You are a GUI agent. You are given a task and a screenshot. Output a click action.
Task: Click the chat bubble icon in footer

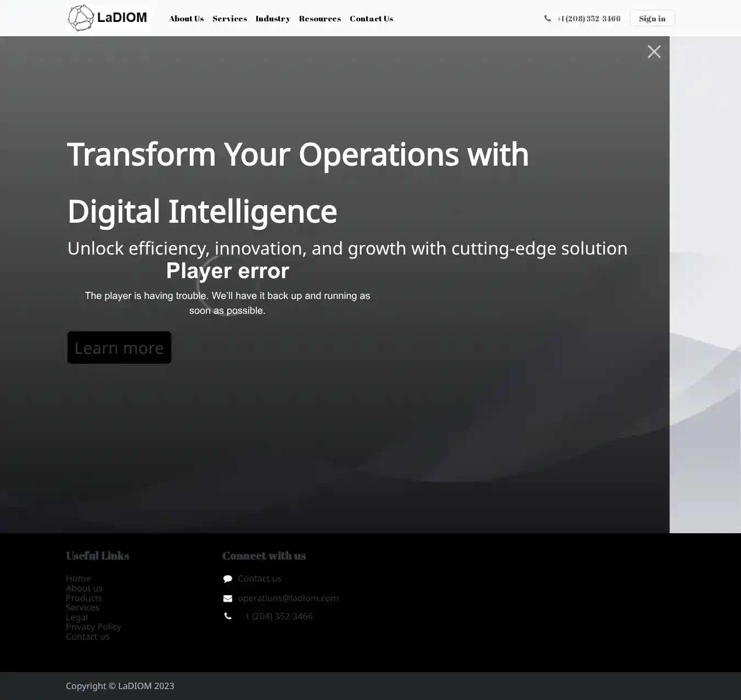[228, 579]
